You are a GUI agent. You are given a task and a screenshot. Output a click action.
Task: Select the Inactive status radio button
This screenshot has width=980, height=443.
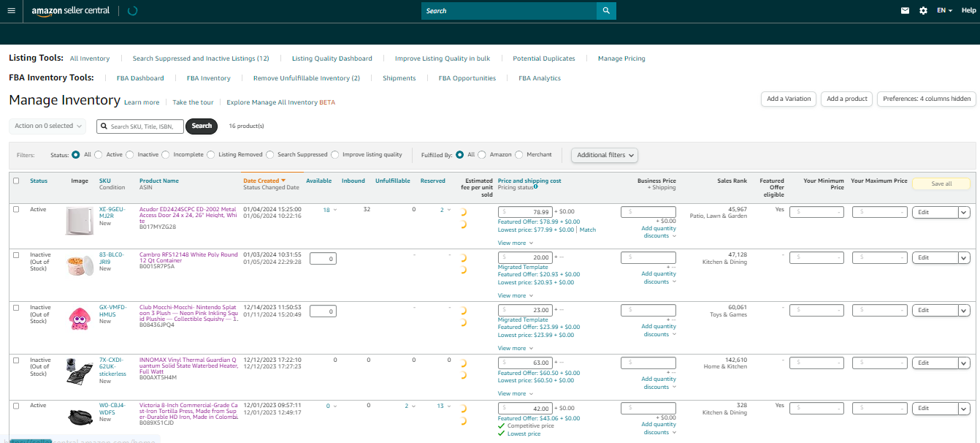coord(130,155)
